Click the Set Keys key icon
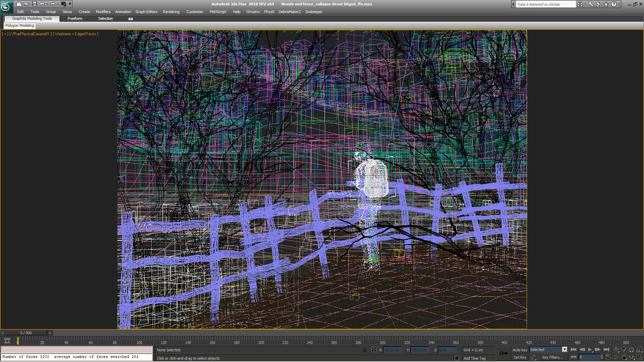The height and width of the screenshot is (362, 644). click(x=503, y=353)
